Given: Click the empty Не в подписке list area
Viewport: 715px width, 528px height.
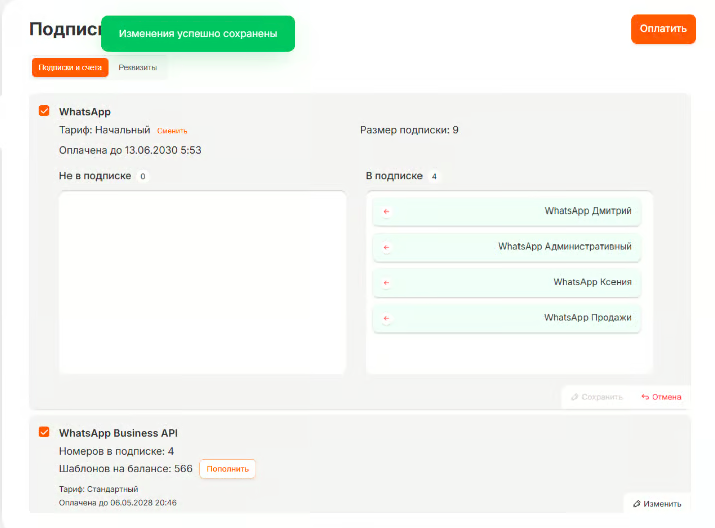Looking at the screenshot, I should tap(202, 282).
